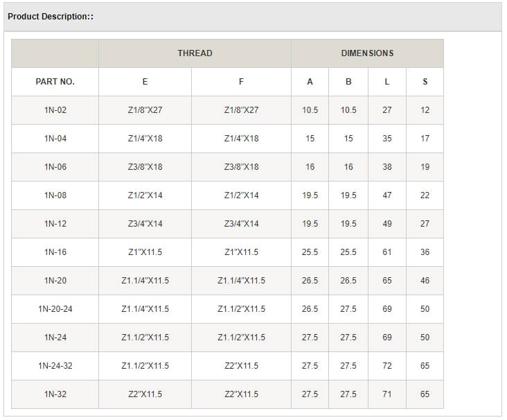Click part number 1N-16
Viewport: 507px width, 420px height.
click(55, 252)
